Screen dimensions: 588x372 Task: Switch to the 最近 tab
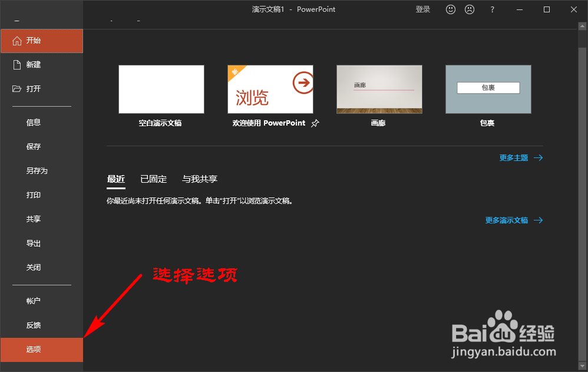pyautogui.click(x=116, y=179)
